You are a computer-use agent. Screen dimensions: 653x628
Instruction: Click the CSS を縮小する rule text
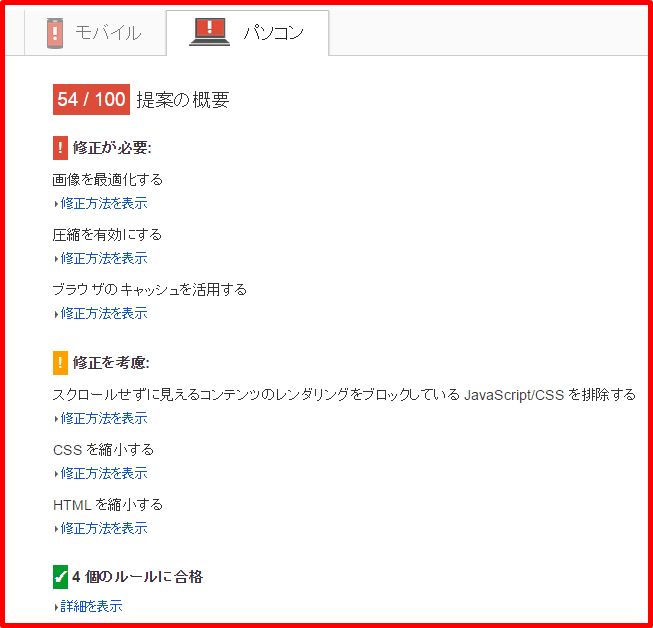103,450
